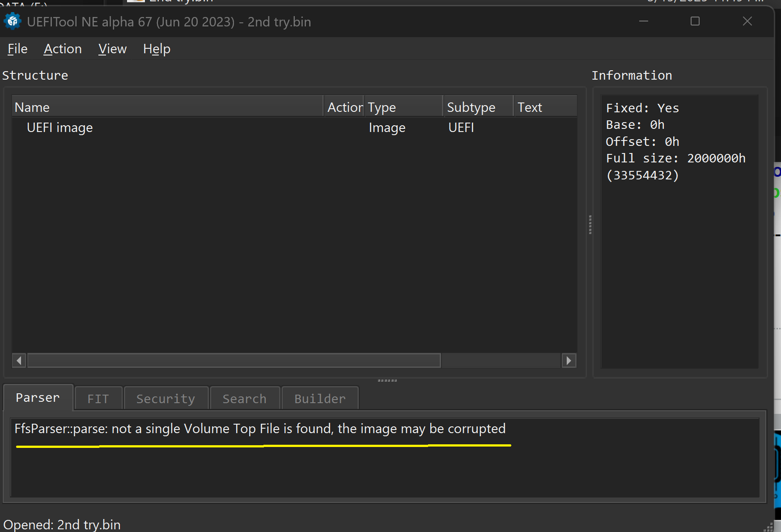Open the Help menu
This screenshot has width=781, height=532.
(x=157, y=49)
